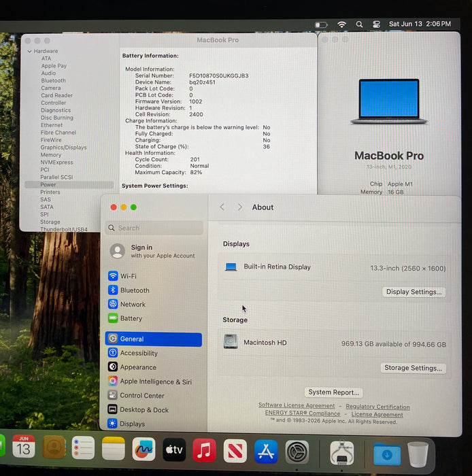Select Ethernet in the Hardware list
This screenshot has width=472, height=476.
click(52, 125)
